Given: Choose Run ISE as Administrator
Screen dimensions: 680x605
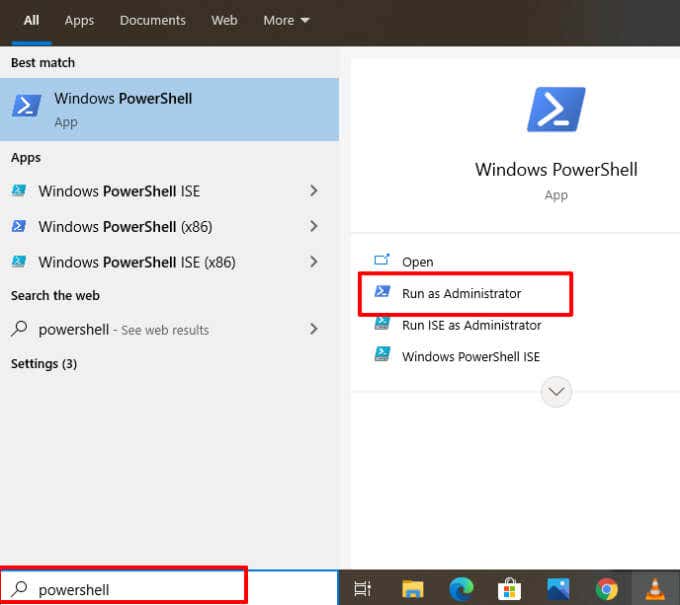Looking at the screenshot, I should (471, 325).
